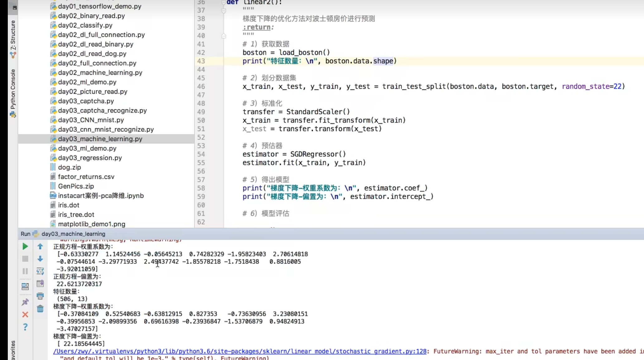This screenshot has height=360, width=644.
Task: Click the down arrow in console toolbar
Action: 40,259
